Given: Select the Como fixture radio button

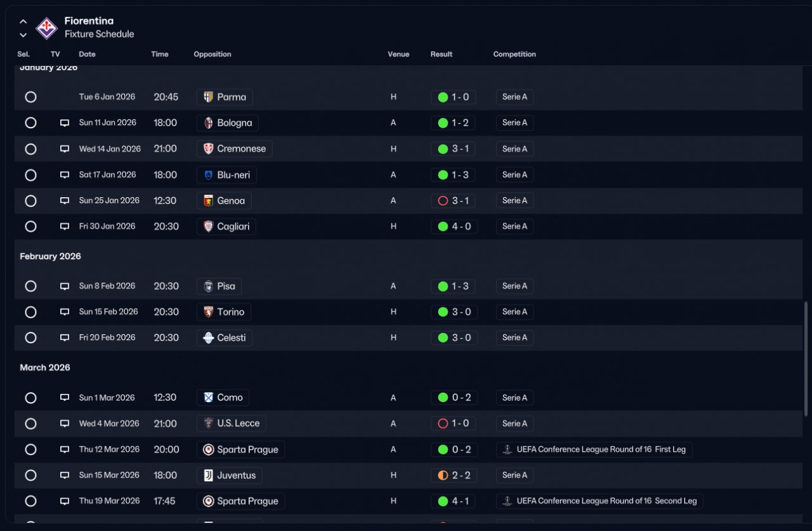Looking at the screenshot, I should point(30,398).
